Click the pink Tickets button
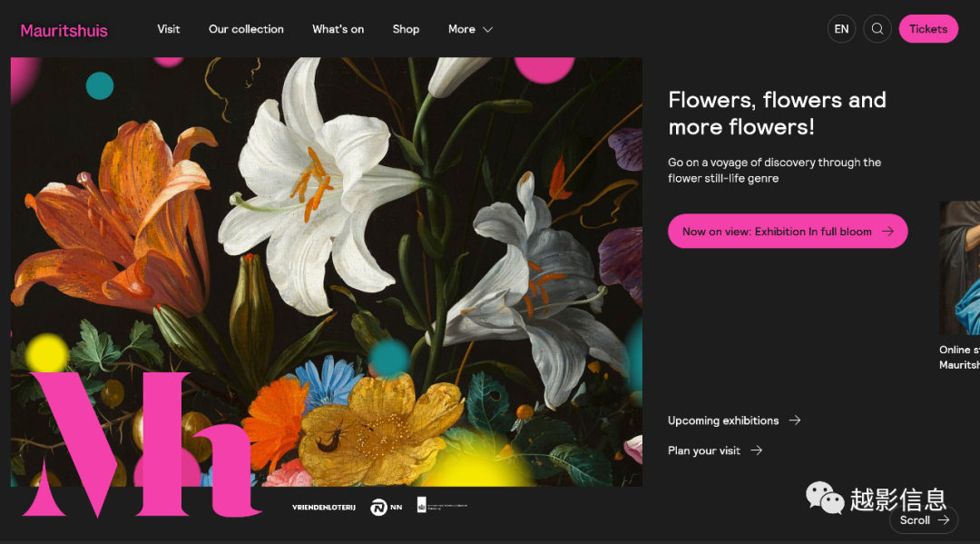Viewport: 980px width, 544px height. [928, 29]
